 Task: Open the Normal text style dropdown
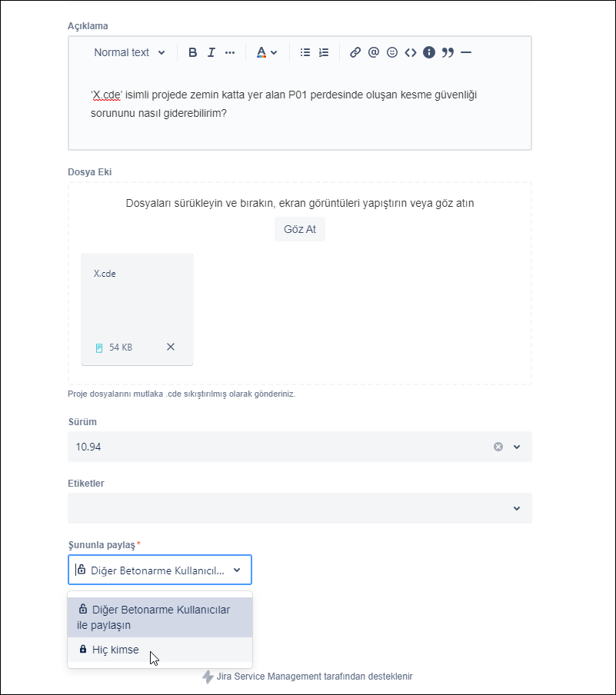pos(129,52)
